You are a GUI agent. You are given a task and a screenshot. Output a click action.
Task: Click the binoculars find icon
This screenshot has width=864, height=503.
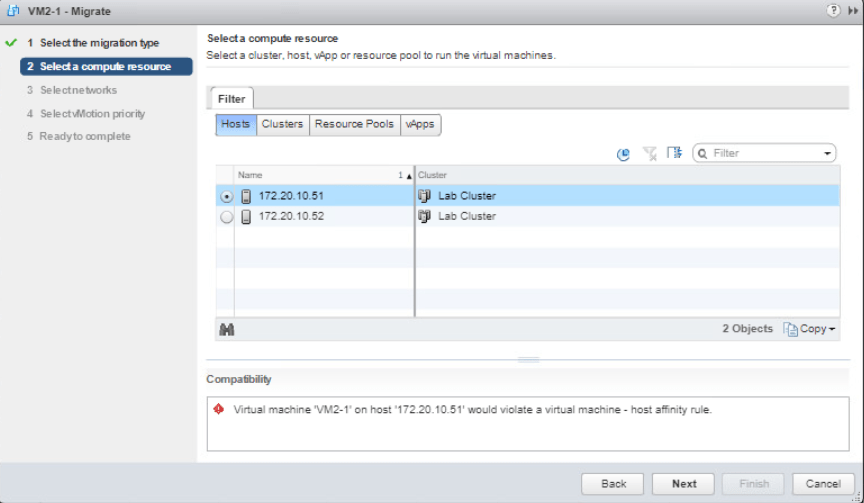coord(227,329)
